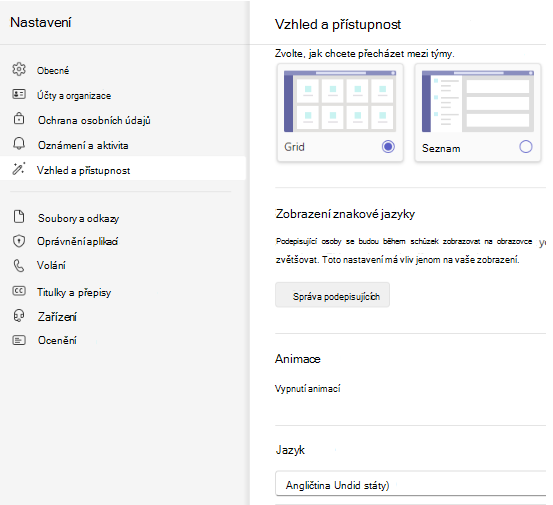The height and width of the screenshot is (505, 553).
Task: Click the Správa podepisujících button
Action: point(333,295)
